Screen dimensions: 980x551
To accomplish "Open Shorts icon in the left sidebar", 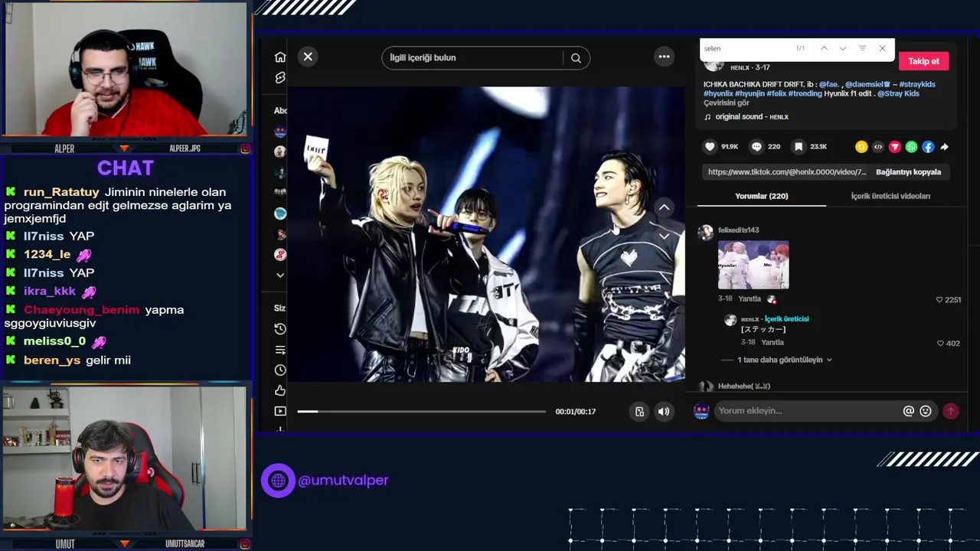I will tap(280, 78).
